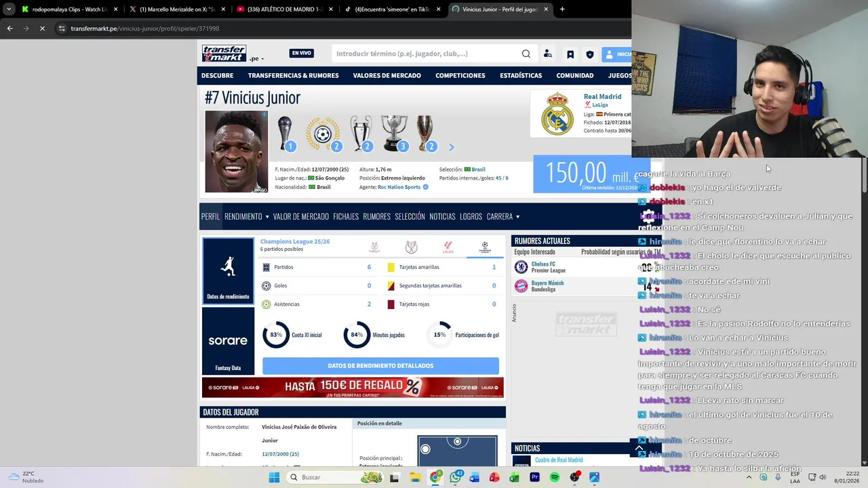
Task: Switch to the Noticias player tab
Action: tap(442, 217)
